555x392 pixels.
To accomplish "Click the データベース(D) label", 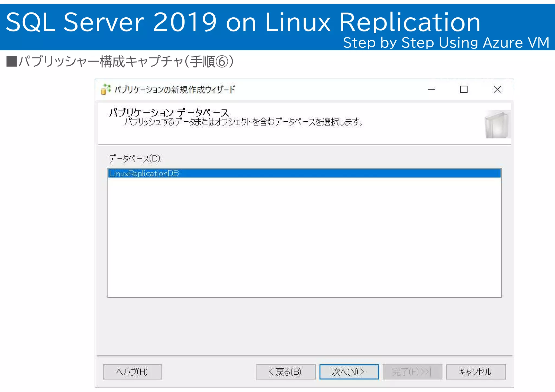I will [x=135, y=158].
